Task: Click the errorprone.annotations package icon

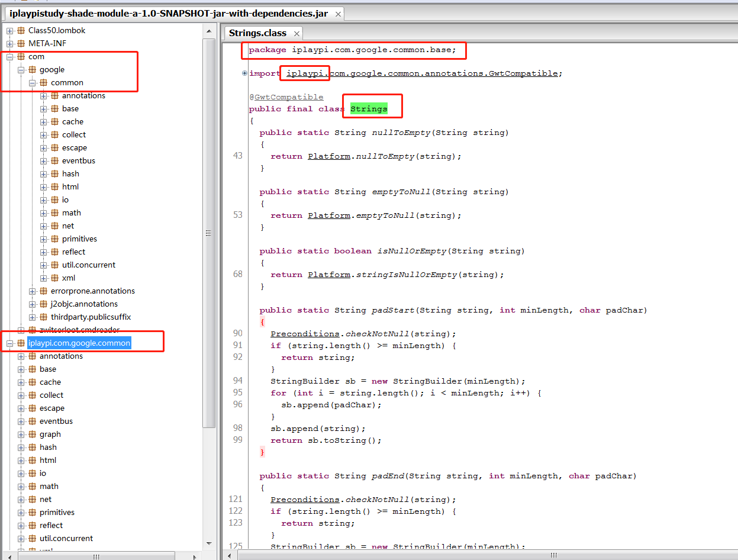Action: click(x=43, y=291)
